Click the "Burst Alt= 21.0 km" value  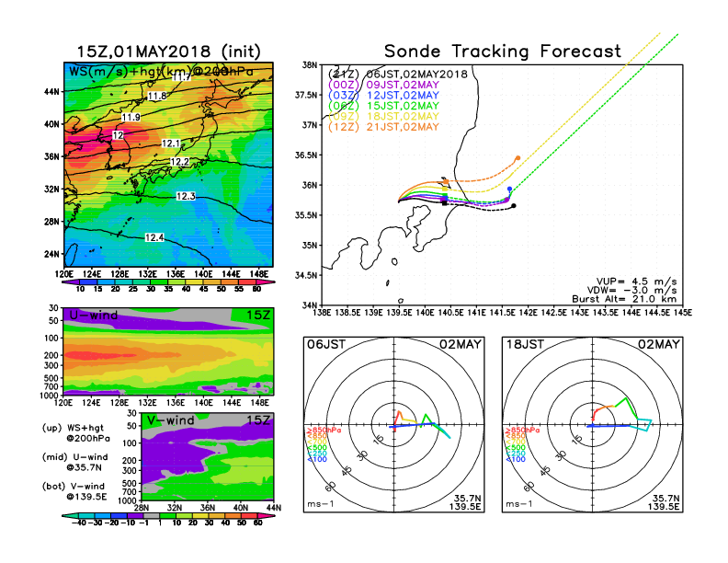coord(624,299)
